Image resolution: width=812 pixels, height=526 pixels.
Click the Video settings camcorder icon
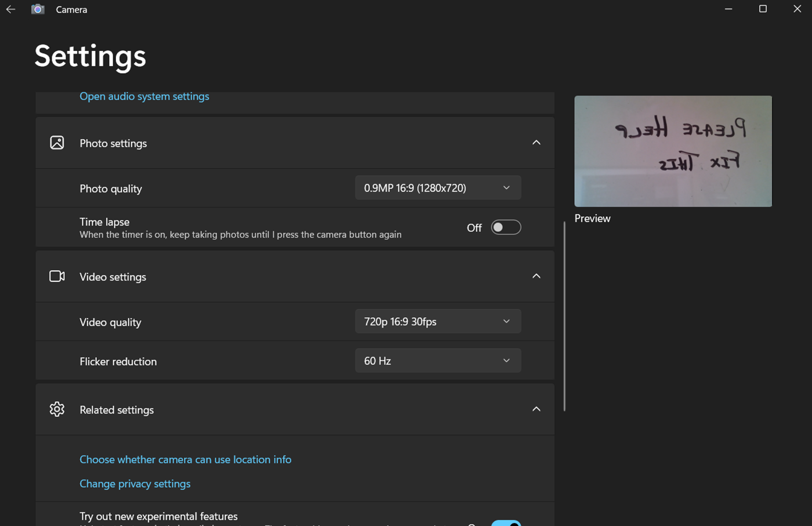click(x=57, y=276)
